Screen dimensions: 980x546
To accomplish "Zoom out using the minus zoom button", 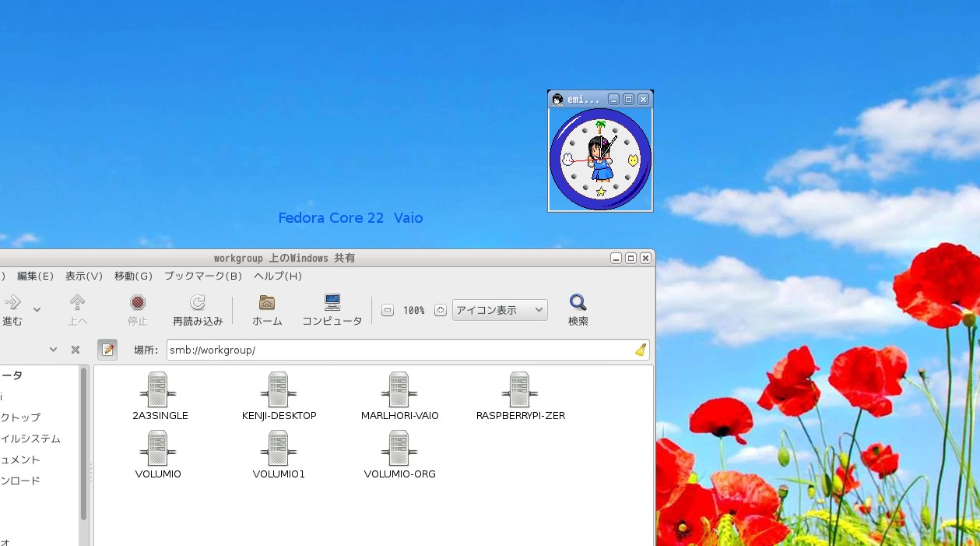I will coord(387,309).
